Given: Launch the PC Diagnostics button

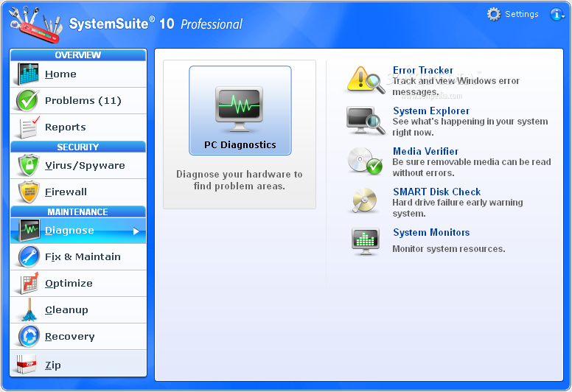Looking at the screenshot, I should coord(240,111).
